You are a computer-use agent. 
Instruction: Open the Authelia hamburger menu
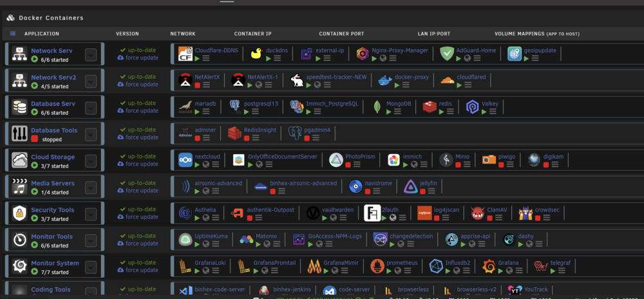(x=215, y=218)
